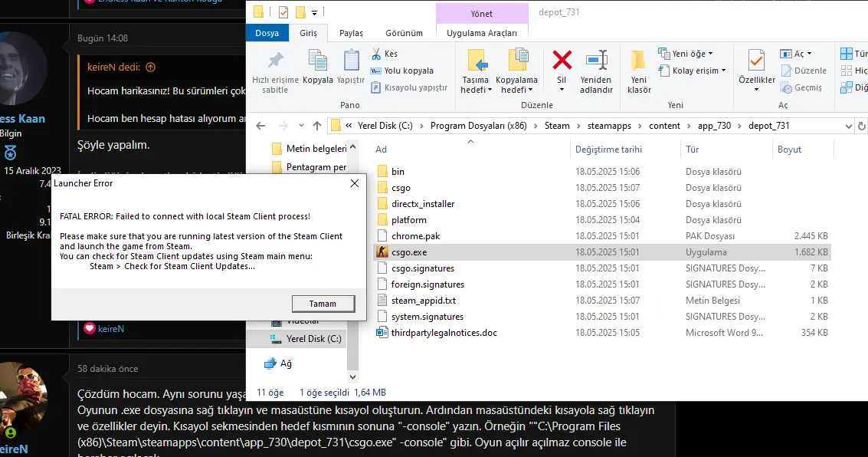Click the Kes scissors icon
Screen dimensions: 868x457
(376, 54)
